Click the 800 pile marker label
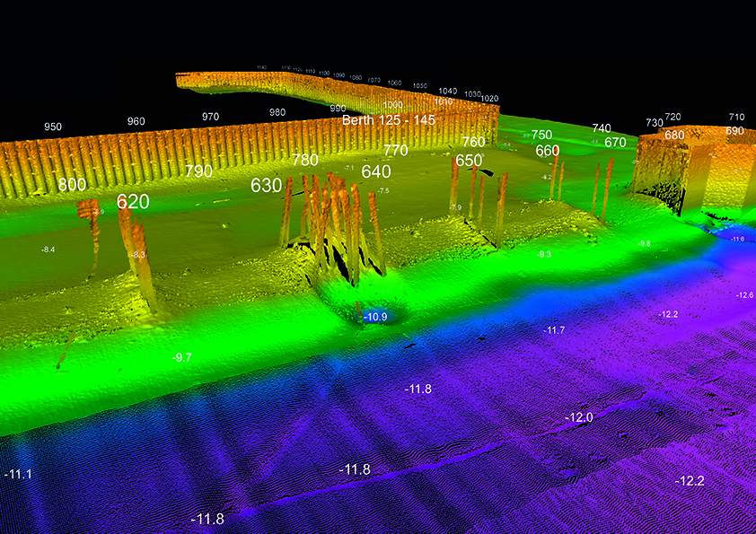Screen dimensions: 756x534 (72, 185)
